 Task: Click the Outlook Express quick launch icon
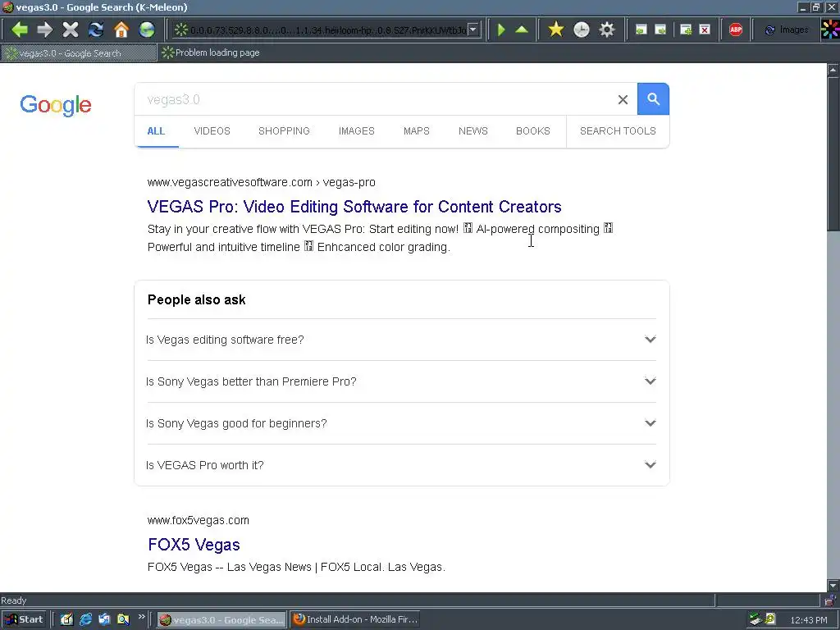tap(104, 620)
